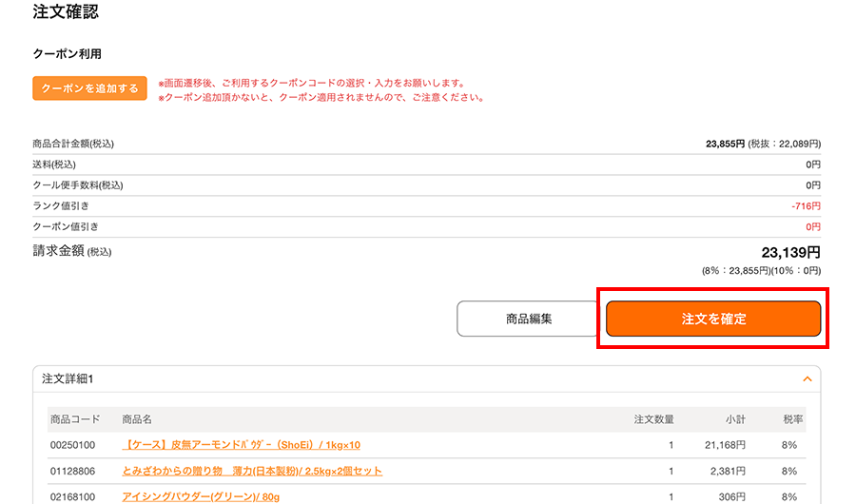Click the クーポンを追加する button
The image size is (856, 504).
pos(89,87)
